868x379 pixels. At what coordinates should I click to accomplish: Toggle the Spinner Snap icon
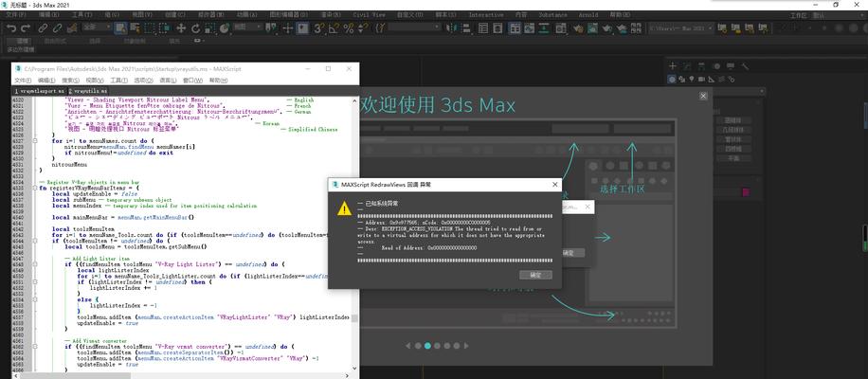(362, 27)
